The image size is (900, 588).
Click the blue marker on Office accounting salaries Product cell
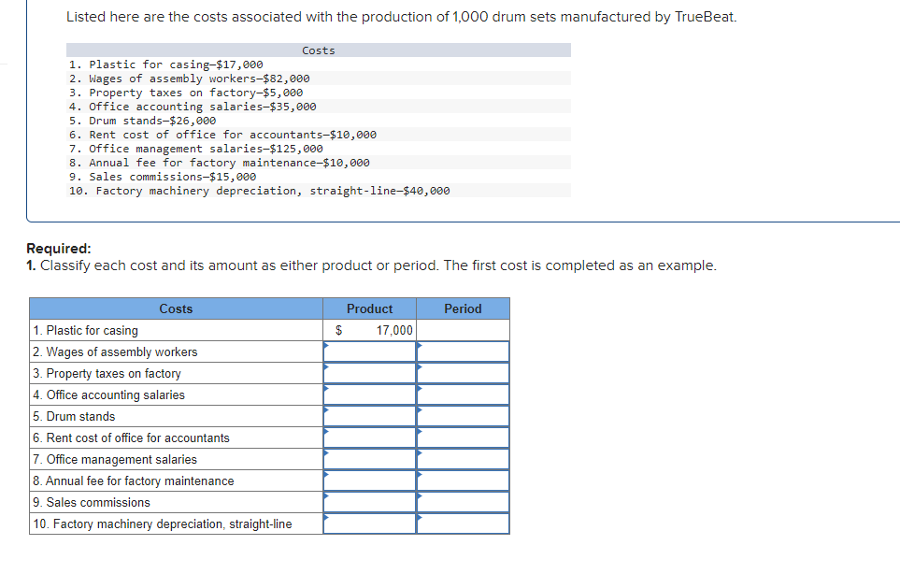(x=326, y=390)
